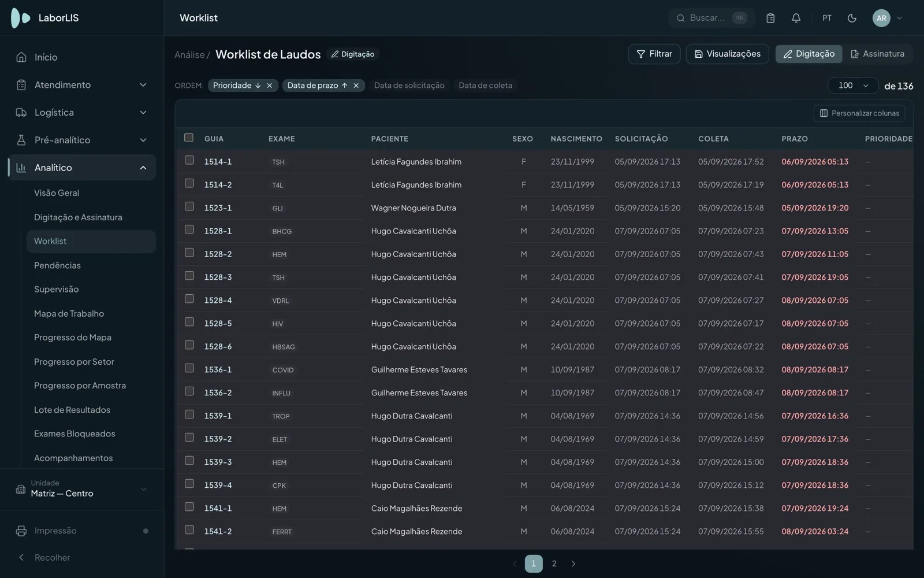The width and height of the screenshot is (924, 578).
Task: Expand the Atendimento sidebar section
Action: pyautogui.click(x=82, y=85)
